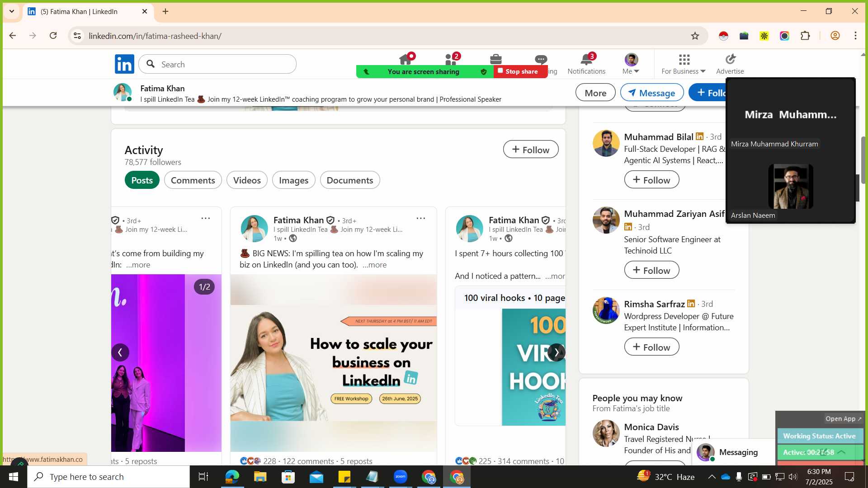Open the Windows Start menu
The height and width of the screenshot is (488, 868).
pyautogui.click(x=14, y=477)
